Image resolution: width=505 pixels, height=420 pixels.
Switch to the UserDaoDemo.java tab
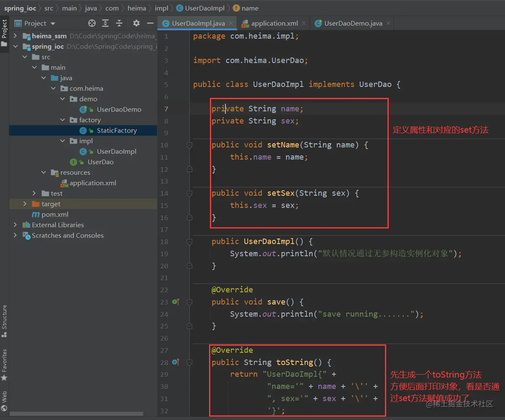click(x=353, y=24)
